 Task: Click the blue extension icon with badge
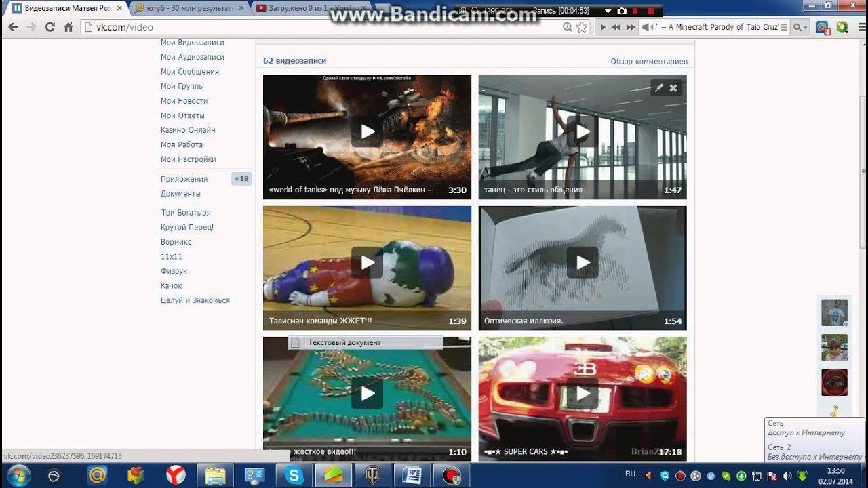[x=823, y=27]
